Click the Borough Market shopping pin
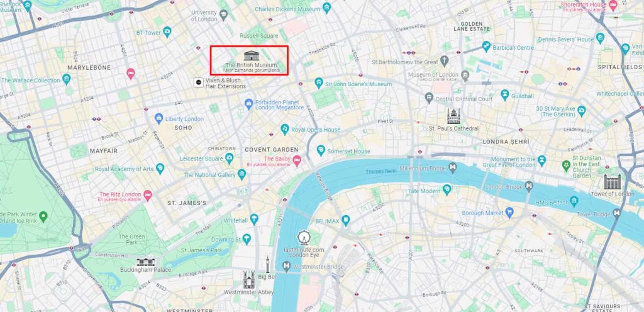 (x=509, y=213)
